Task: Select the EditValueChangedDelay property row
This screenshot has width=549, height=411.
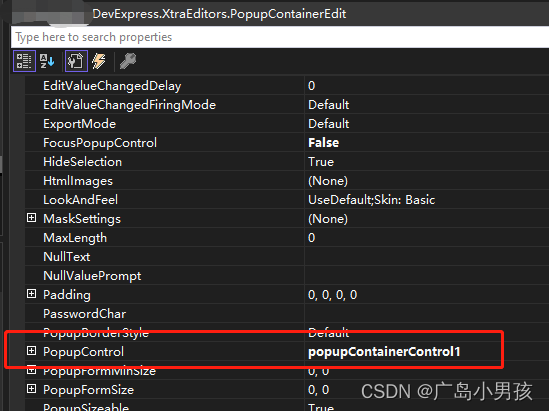Action: pyautogui.click(x=287, y=86)
